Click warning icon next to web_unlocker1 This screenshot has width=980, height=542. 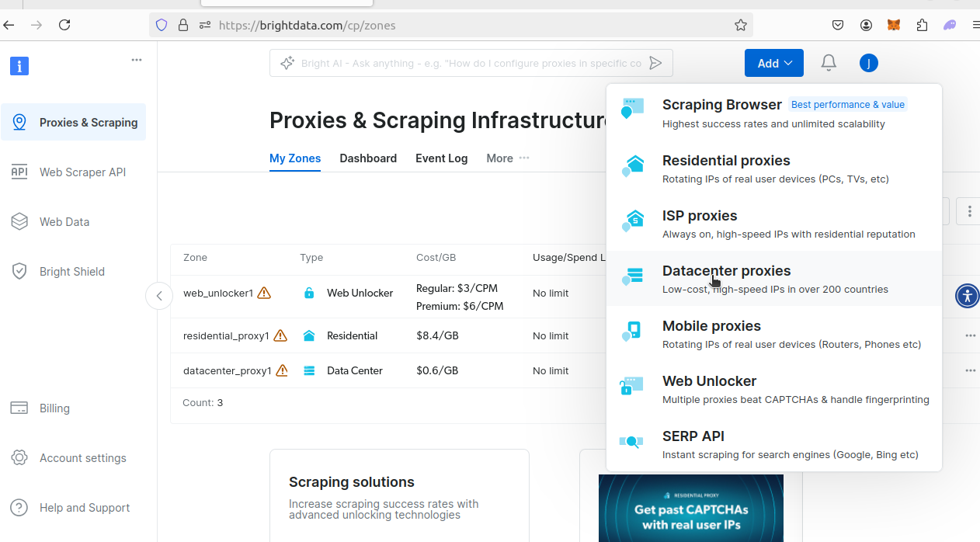tap(264, 293)
